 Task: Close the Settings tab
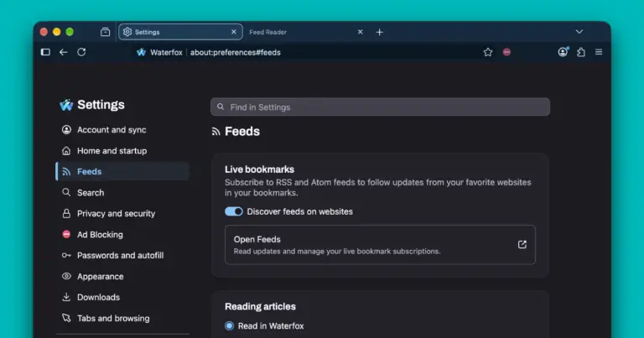pyautogui.click(x=234, y=32)
